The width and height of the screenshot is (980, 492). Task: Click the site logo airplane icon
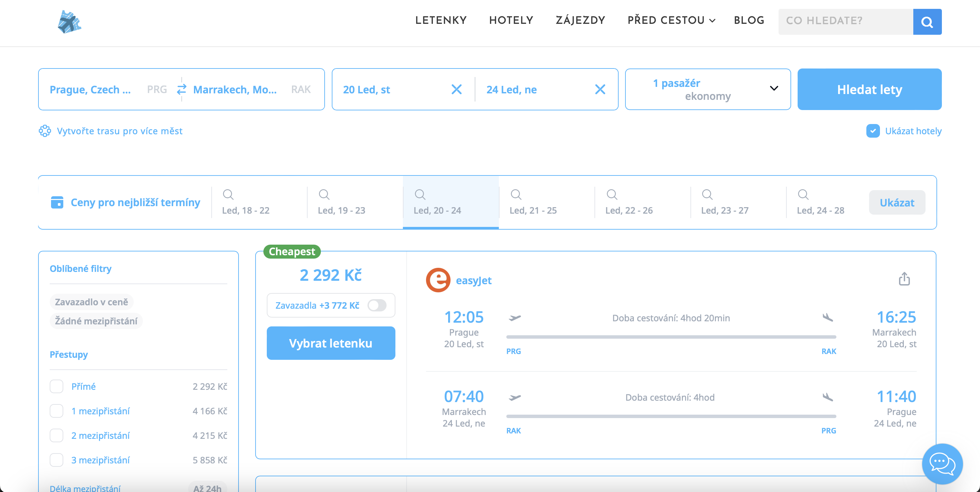point(69,22)
